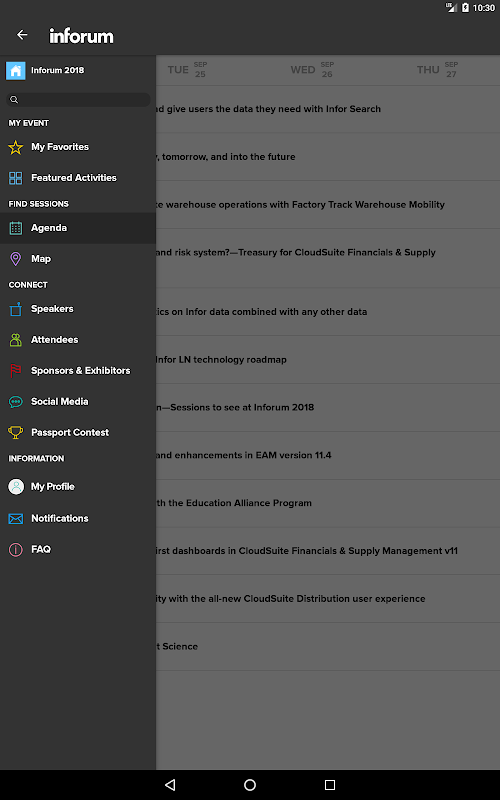Switch to TUE Sep 25 tab
Viewport: 500px width, 800px height.
187,70
